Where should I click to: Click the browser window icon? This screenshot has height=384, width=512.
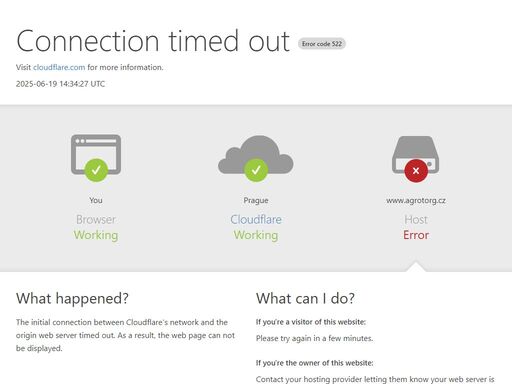[96, 155]
